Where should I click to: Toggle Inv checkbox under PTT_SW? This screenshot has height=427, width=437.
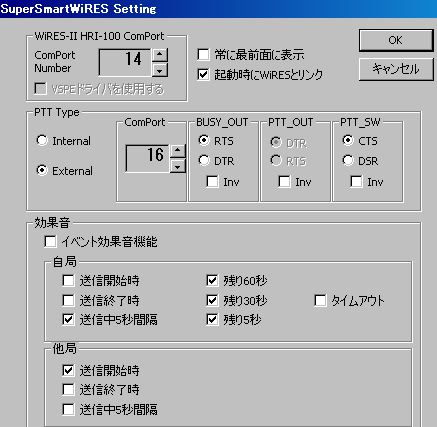pyautogui.click(x=356, y=182)
